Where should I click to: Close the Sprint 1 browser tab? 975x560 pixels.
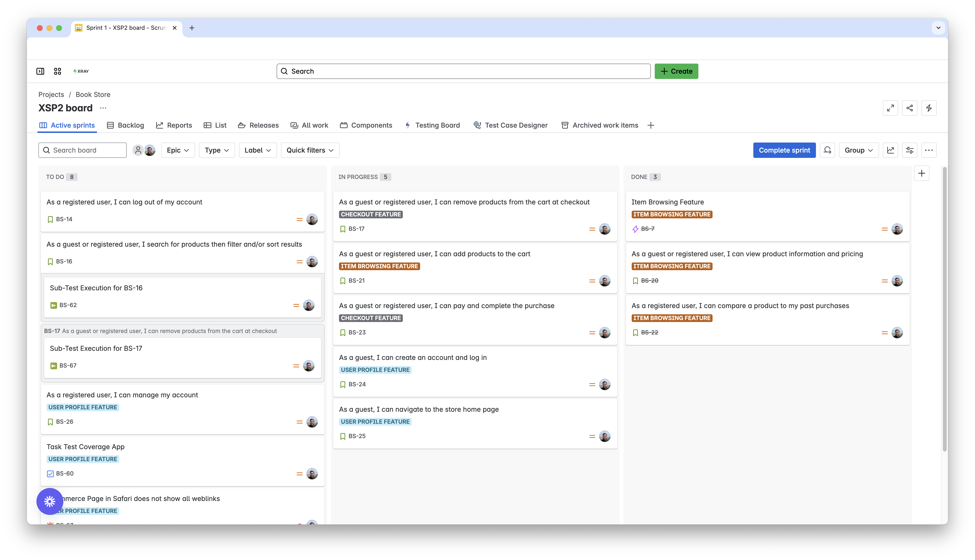[175, 28]
